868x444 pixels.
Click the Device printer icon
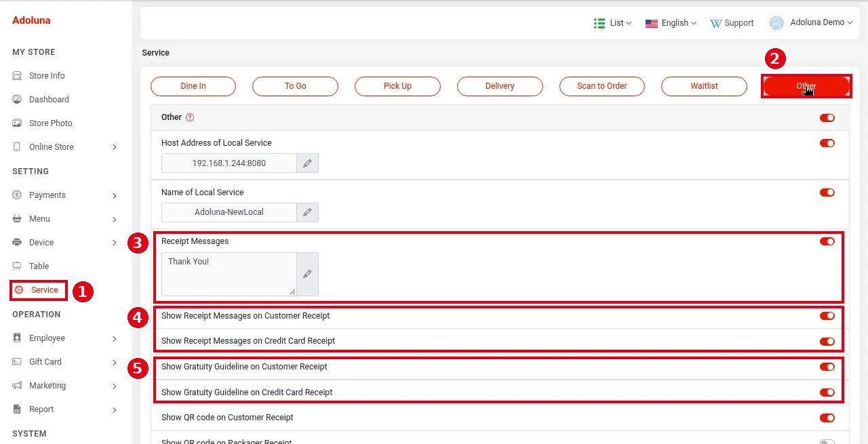click(17, 243)
